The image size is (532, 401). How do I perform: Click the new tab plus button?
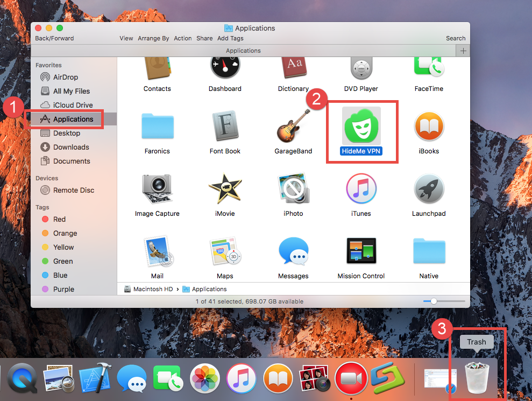coord(463,51)
